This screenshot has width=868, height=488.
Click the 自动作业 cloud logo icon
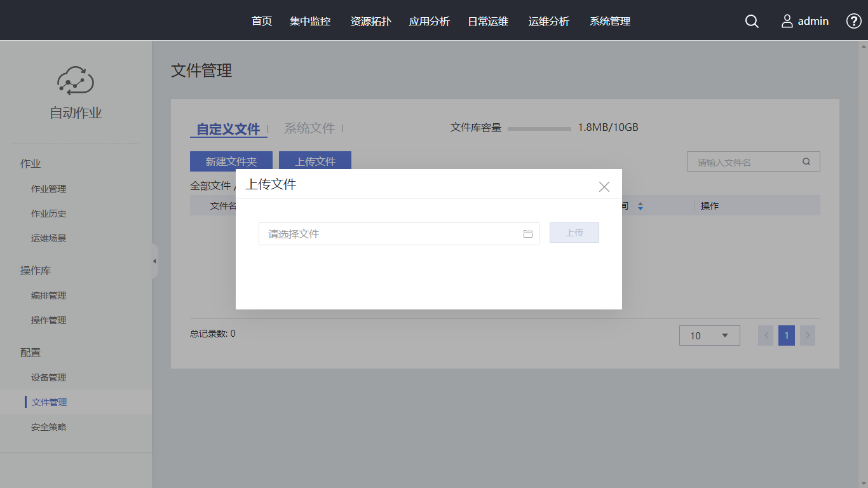pyautogui.click(x=76, y=81)
